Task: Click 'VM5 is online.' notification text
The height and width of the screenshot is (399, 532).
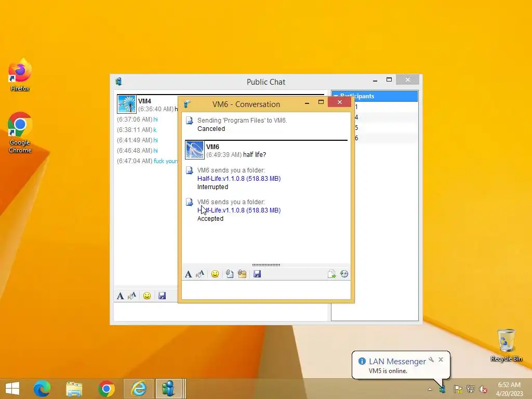Action: (388, 371)
